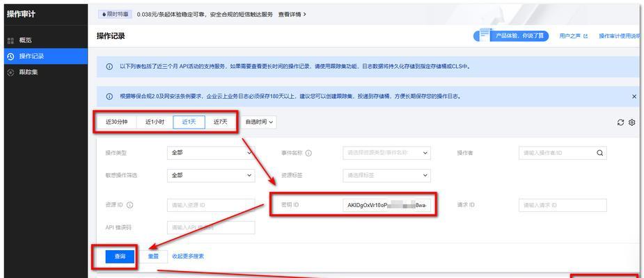
Task: Click the 操作记录 clock icon
Action: [10, 56]
